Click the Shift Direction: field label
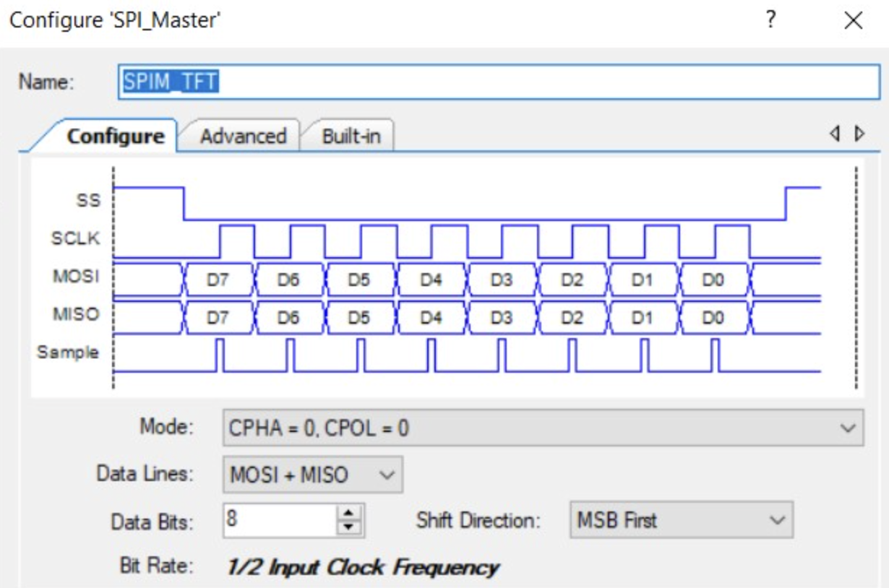889x588 pixels. tap(478, 520)
